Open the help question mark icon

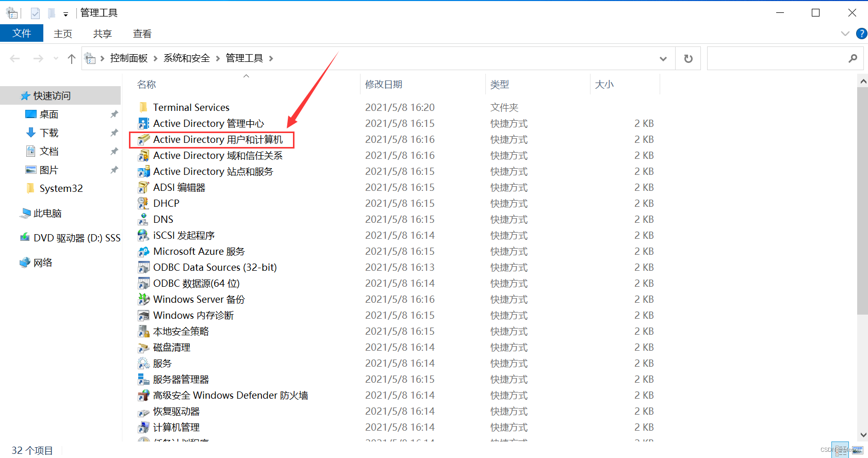tap(861, 34)
